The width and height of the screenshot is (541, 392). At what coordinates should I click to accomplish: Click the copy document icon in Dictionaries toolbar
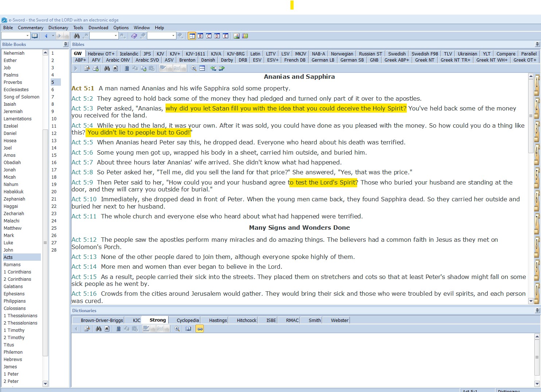click(118, 329)
